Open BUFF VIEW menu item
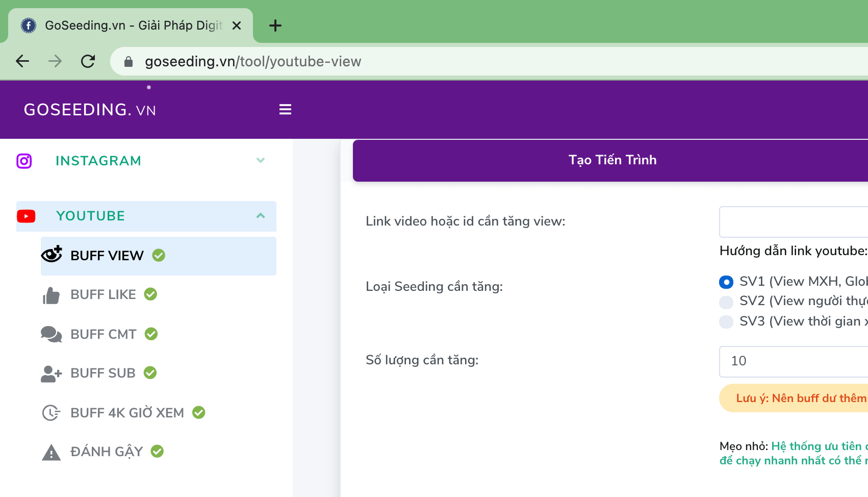 click(x=159, y=256)
